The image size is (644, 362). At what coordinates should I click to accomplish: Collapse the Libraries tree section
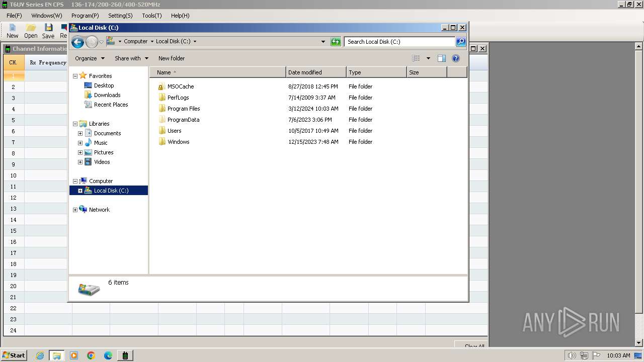pos(75,124)
